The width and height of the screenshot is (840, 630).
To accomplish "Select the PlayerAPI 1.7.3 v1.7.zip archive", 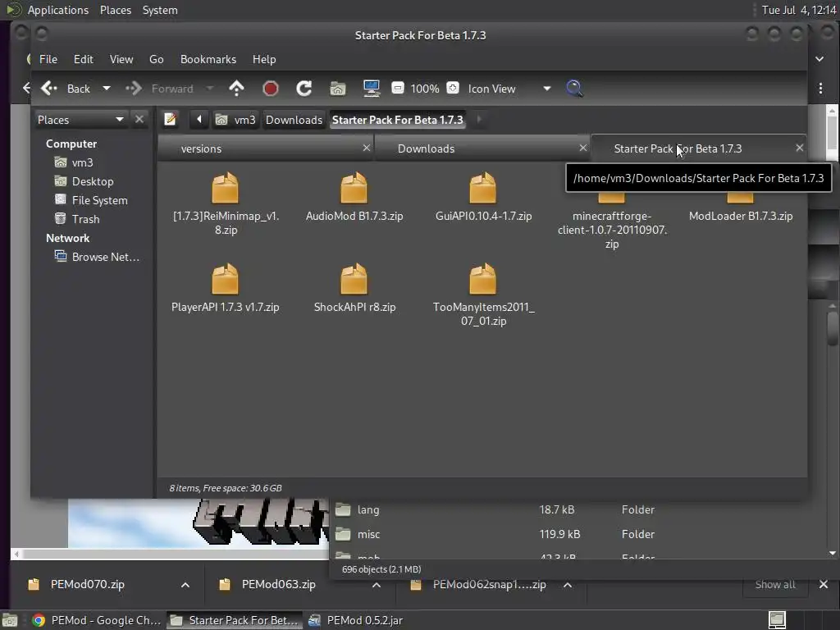I will pos(225,288).
